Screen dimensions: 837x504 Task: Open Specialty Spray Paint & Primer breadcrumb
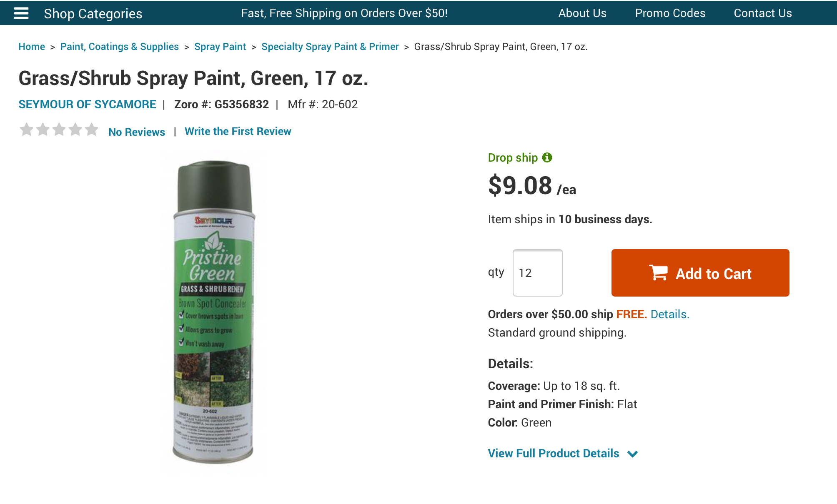pyautogui.click(x=330, y=47)
